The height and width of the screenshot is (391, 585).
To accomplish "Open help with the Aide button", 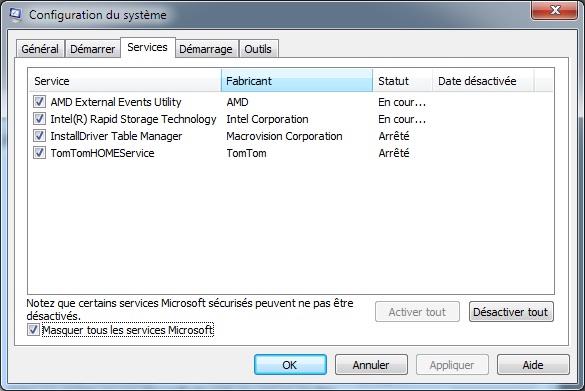I will click(533, 365).
